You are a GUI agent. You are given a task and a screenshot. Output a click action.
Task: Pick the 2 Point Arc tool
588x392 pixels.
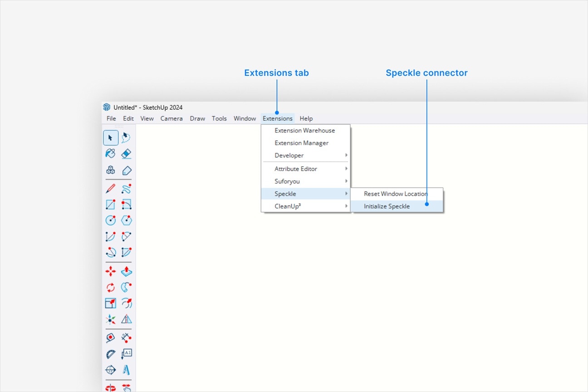point(127,236)
